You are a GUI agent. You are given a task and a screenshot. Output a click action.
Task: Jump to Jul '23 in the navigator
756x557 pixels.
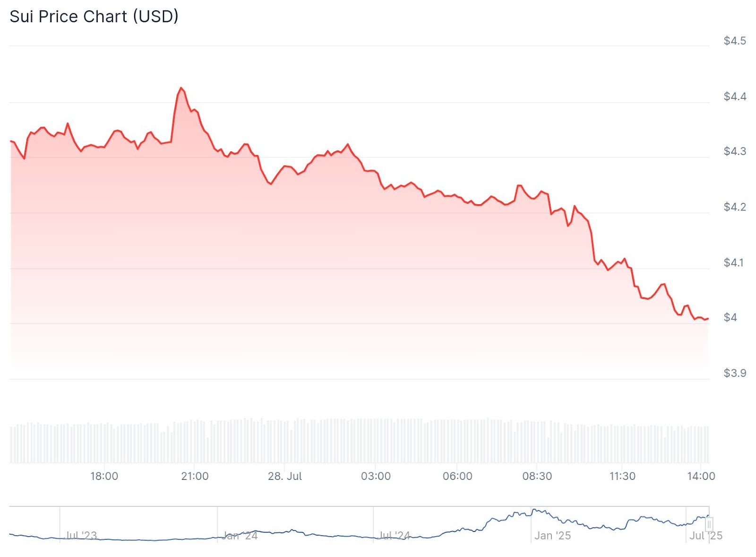coord(81,536)
